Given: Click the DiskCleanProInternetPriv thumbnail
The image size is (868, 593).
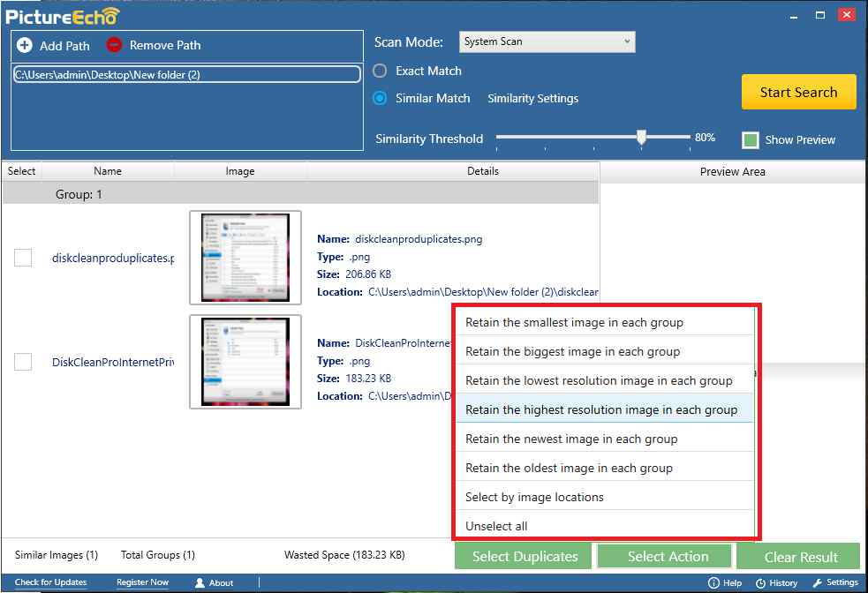Looking at the screenshot, I should (245, 362).
